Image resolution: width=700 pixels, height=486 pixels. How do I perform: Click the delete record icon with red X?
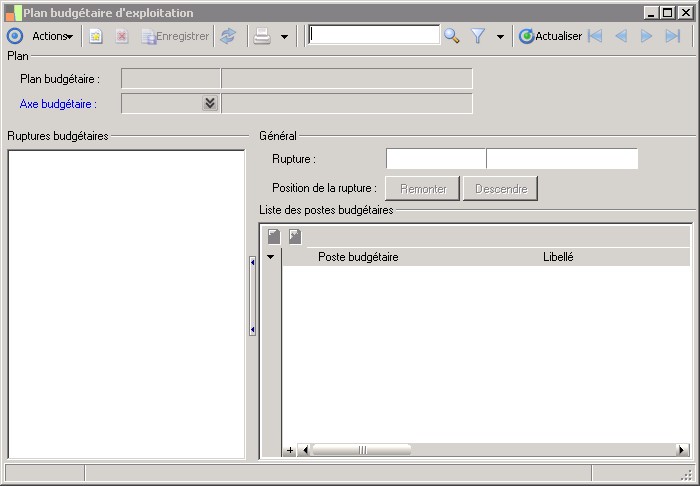pos(121,36)
